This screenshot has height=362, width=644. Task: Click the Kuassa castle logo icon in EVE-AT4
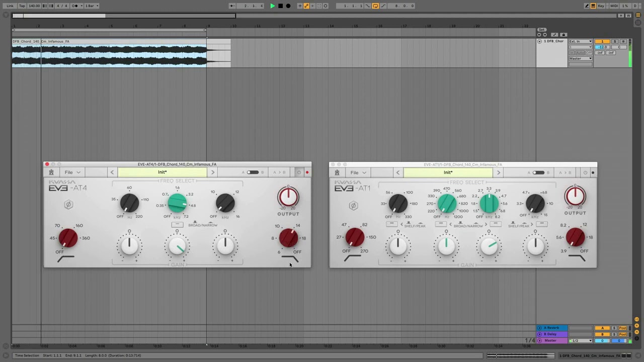pyautogui.click(x=51, y=172)
